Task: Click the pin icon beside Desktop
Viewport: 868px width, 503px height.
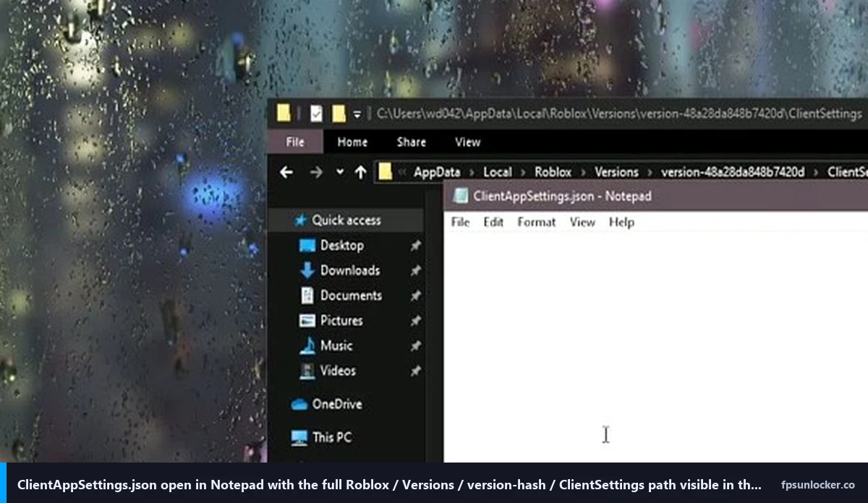Action: [415, 246]
